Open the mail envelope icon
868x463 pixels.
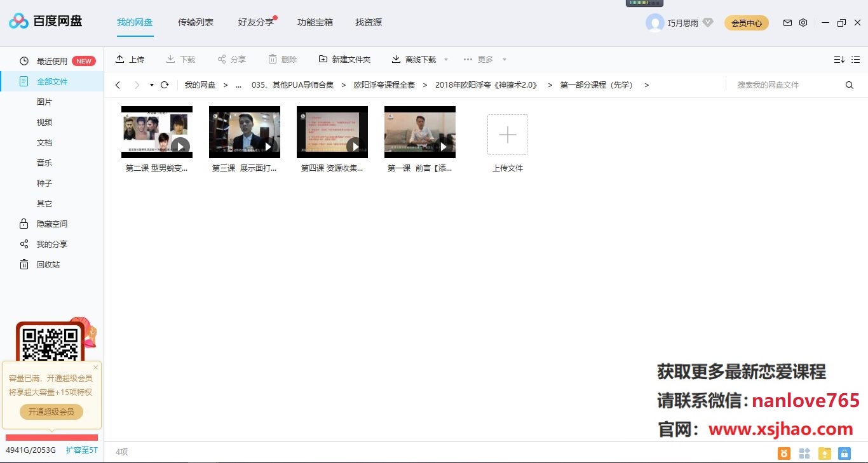[x=787, y=23]
